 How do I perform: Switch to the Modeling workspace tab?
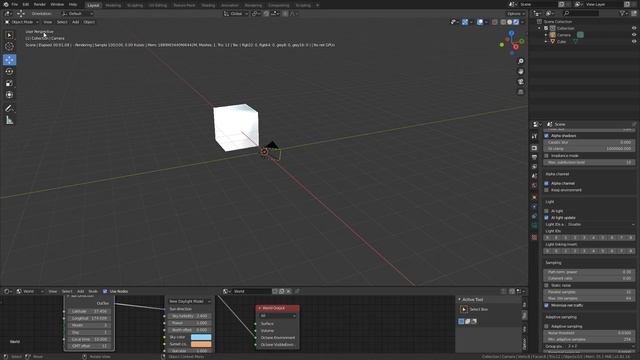[113, 5]
